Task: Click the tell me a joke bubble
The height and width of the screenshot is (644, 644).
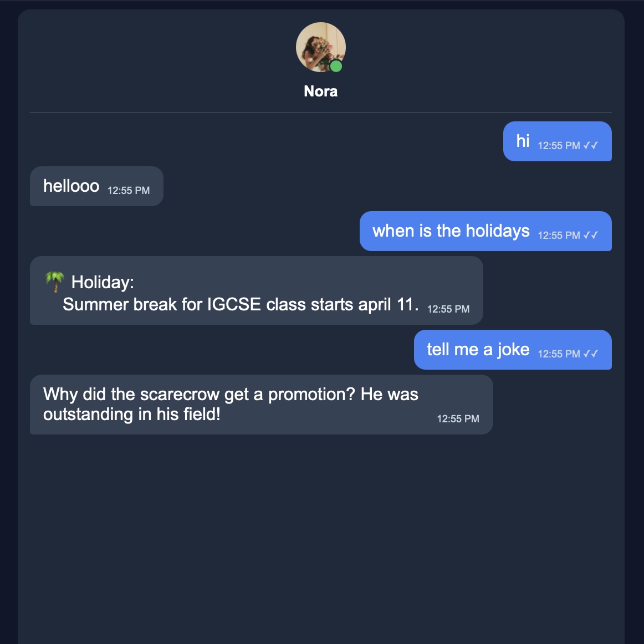Action: point(478,349)
